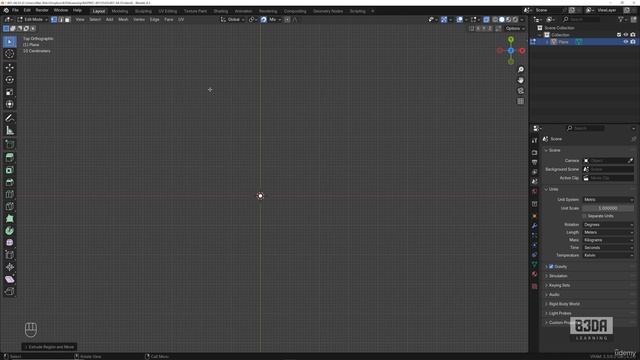The height and width of the screenshot is (360, 640).
Task: Click the pan hand viewport icon
Action: [x=520, y=80]
